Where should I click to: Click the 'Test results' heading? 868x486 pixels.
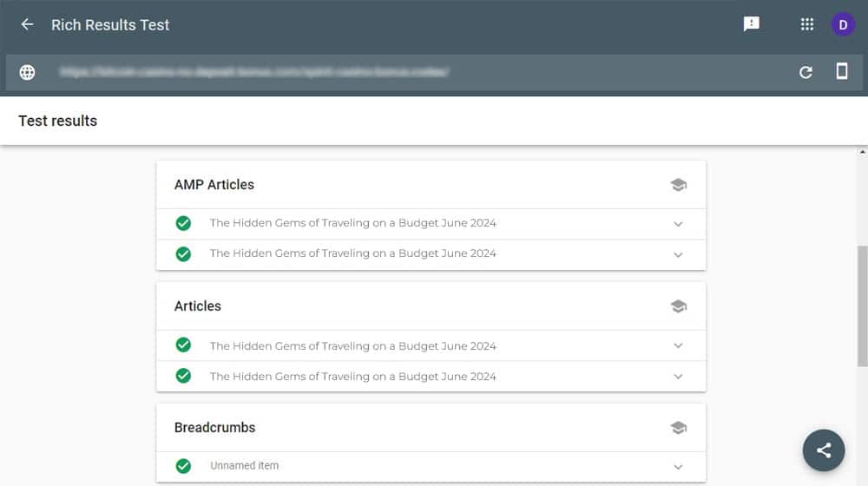pos(57,121)
